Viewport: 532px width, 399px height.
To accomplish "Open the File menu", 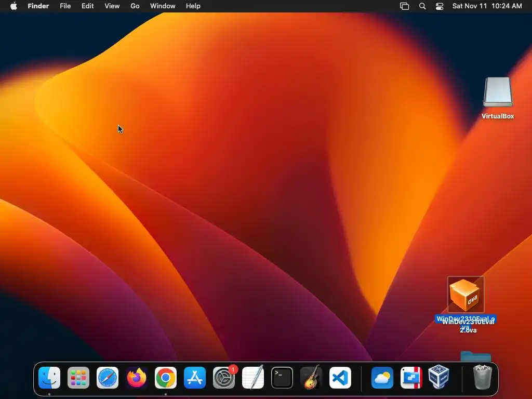I will [x=65, y=6].
